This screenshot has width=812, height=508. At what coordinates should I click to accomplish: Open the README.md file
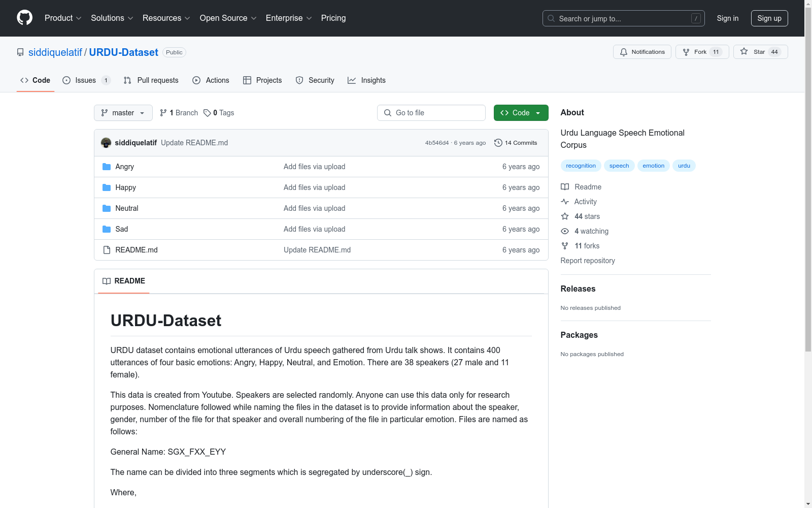(136, 250)
